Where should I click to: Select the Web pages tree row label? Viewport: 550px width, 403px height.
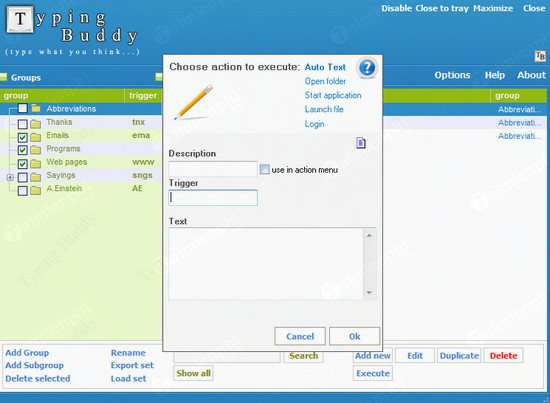coord(67,162)
